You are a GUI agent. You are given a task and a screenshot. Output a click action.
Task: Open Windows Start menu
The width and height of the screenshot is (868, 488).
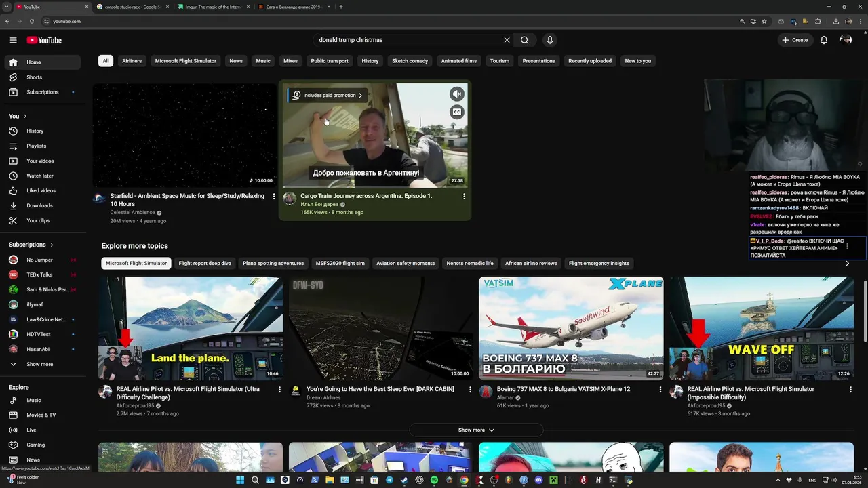pos(240,480)
